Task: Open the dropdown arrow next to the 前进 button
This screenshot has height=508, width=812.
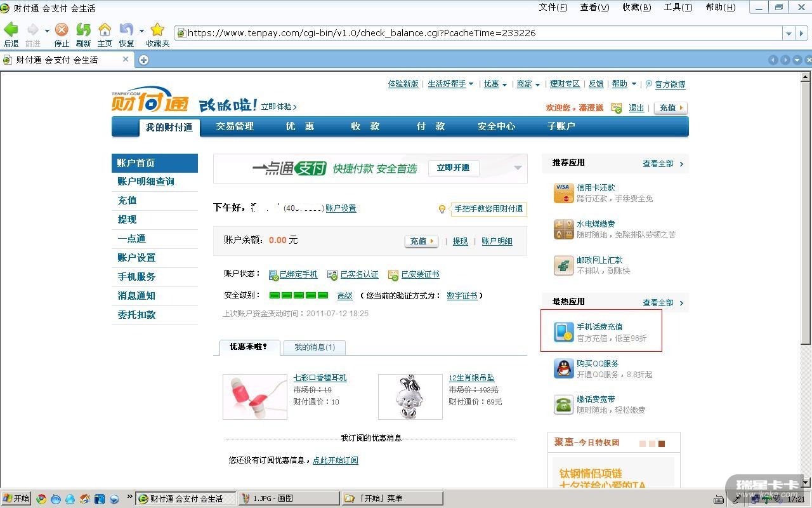Action: point(47,30)
